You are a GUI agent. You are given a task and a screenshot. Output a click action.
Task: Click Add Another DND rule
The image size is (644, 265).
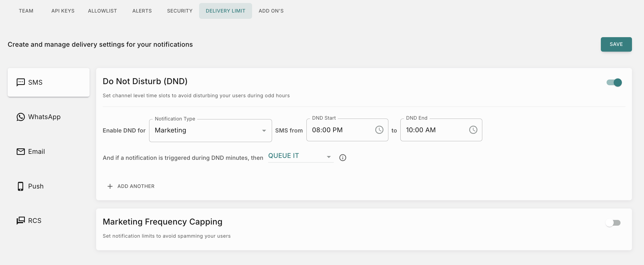coord(131,186)
